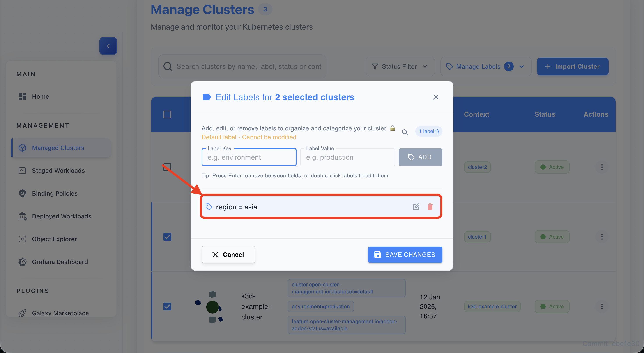Open the Grafana Dashboard
Image resolution: width=644 pixels, height=353 pixels.
click(x=60, y=262)
